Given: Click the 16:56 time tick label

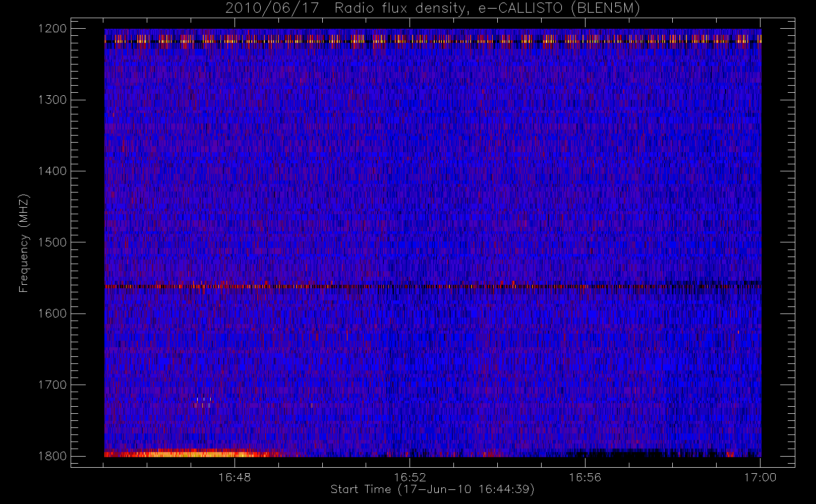Looking at the screenshot, I should tap(585, 477).
